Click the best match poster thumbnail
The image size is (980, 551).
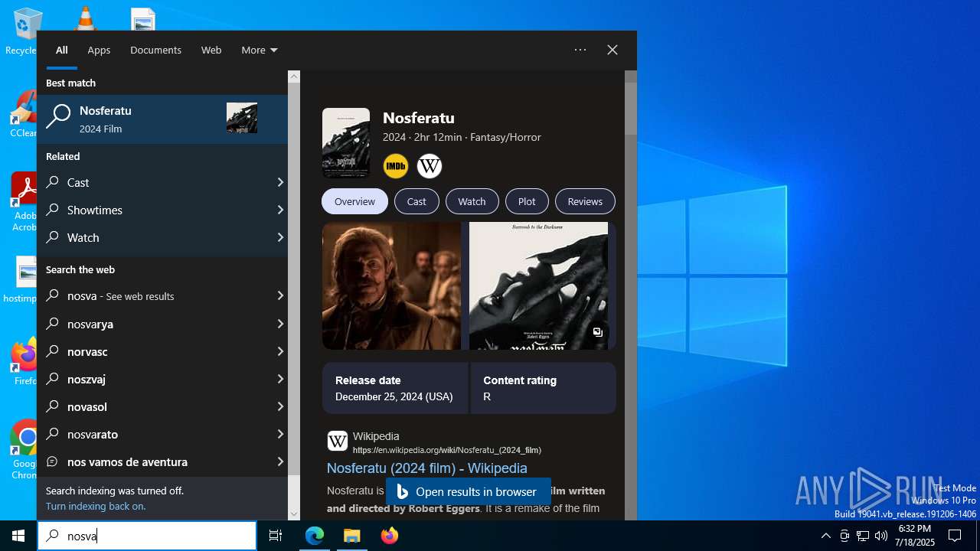tap(242, 119)
